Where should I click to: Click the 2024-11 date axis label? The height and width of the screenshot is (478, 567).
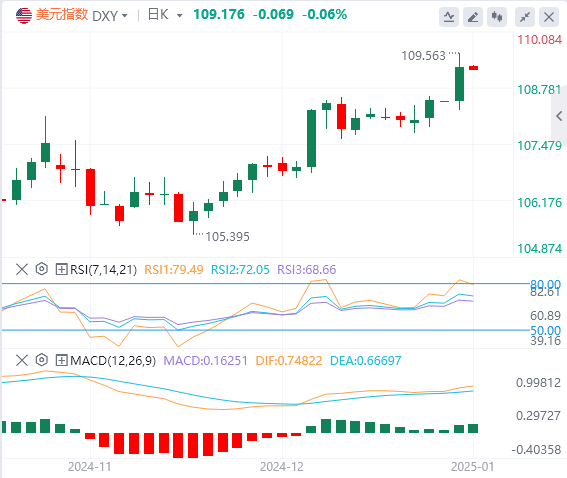point(90,467)
